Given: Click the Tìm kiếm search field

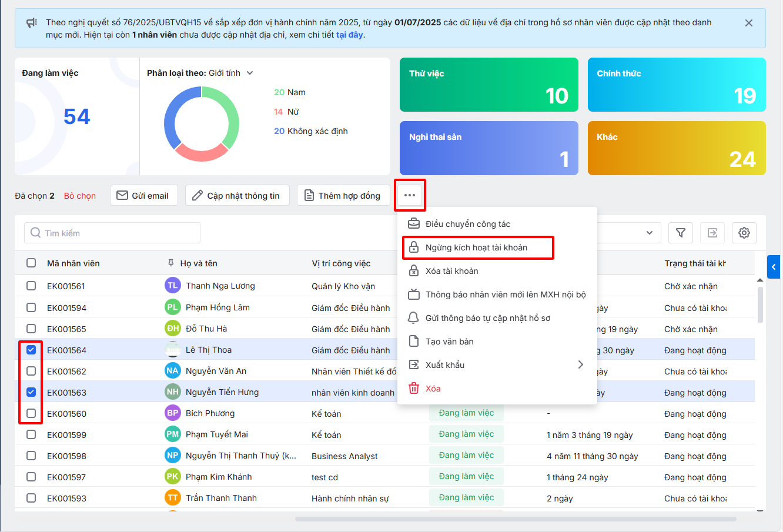Looking at the screenshot, I should point(112,233).
